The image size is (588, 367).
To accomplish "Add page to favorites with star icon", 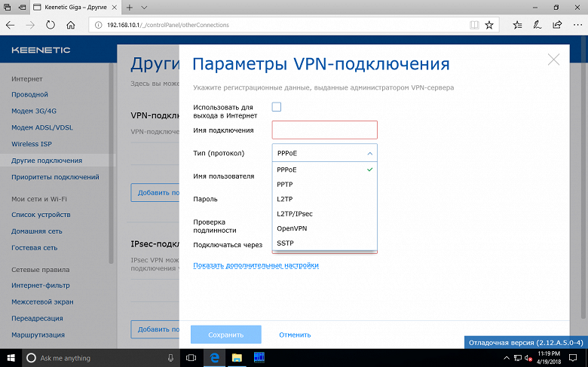I will (x=489, y=25).
